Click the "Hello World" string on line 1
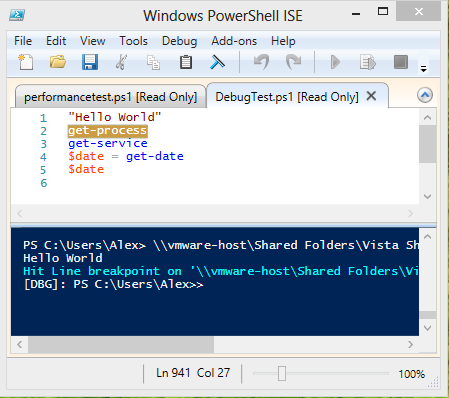 [115, 117]
